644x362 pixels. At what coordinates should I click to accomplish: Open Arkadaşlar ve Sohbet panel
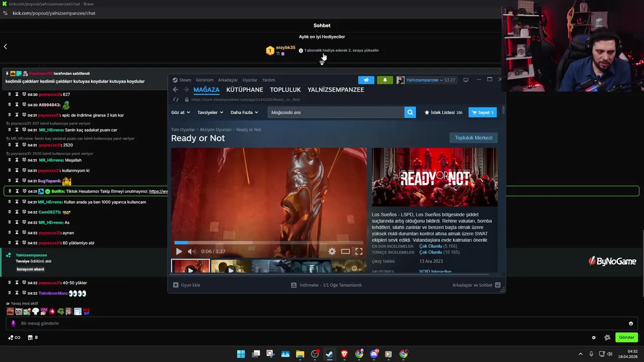click(476, 285)
